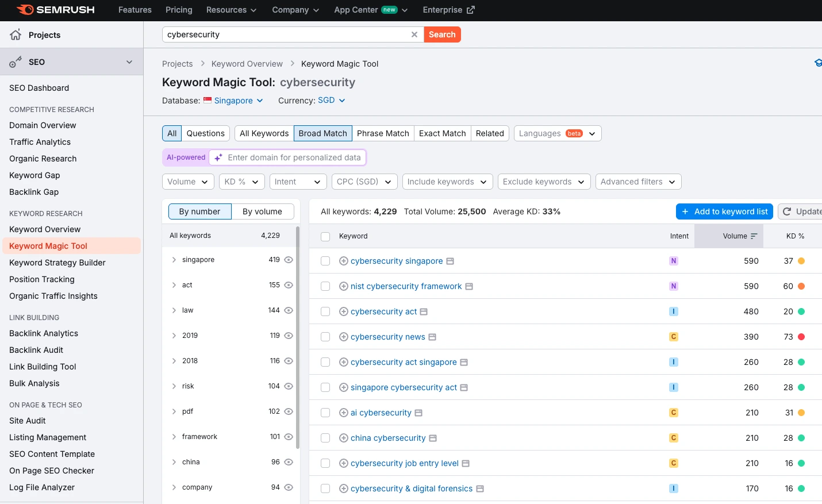Click the Update refresh icon button
The height and width of the screenshot is (504, 822).
pyautogui.click(x=787, y=211)
